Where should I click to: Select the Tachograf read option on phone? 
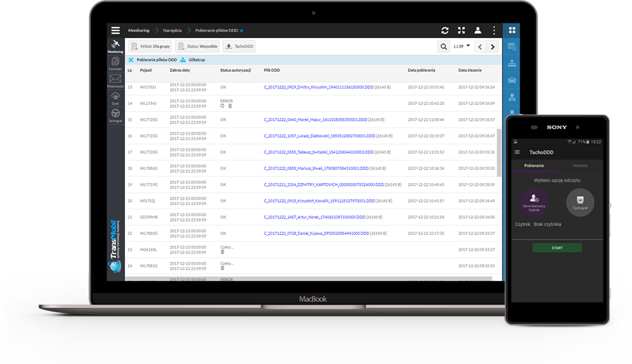click(580, 201)
